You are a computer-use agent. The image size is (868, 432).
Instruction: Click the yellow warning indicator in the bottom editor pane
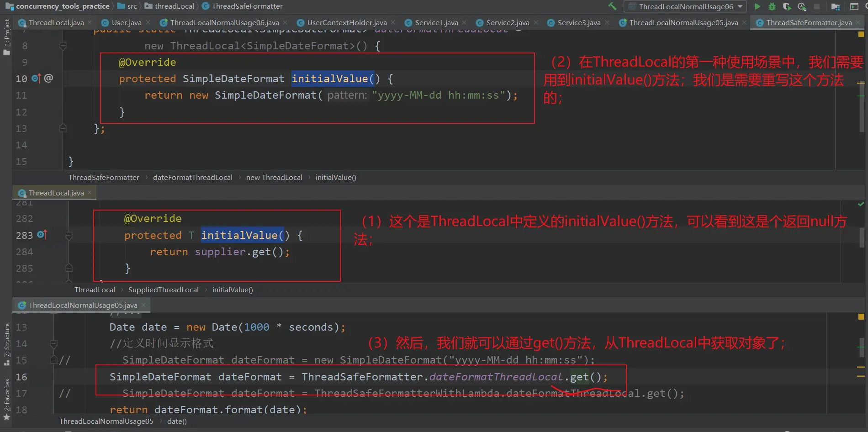coord(861,316)
